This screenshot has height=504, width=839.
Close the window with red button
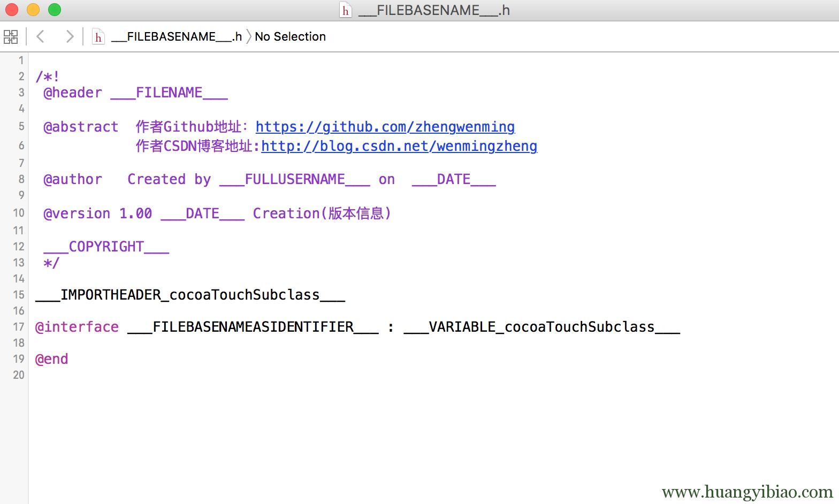[x=12, y=10]
